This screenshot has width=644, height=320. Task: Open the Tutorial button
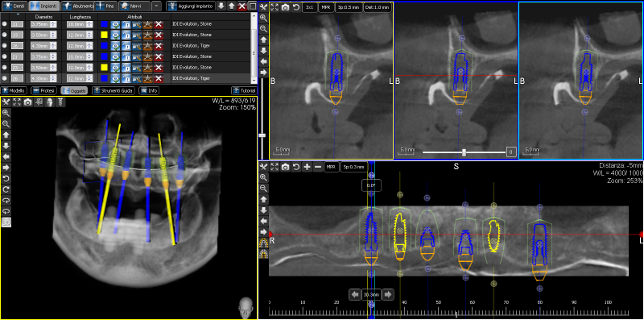[x=242, y=90]
